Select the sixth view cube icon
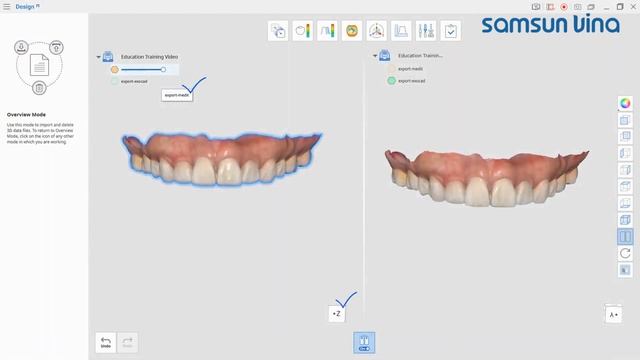 (x=625, y=203)
